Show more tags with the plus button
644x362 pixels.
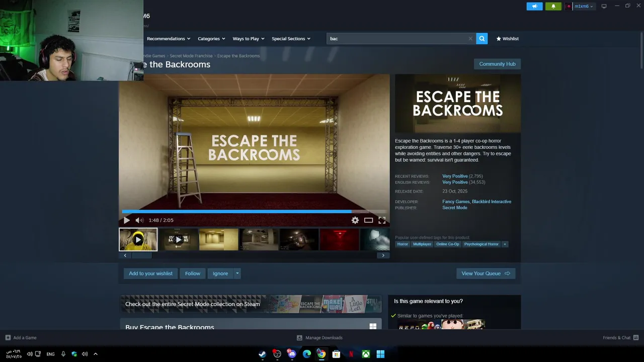pyautogui.click(x=505, y=244)
